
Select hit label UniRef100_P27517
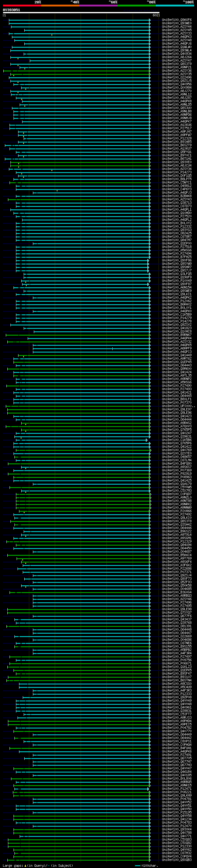tap(176, 128)
